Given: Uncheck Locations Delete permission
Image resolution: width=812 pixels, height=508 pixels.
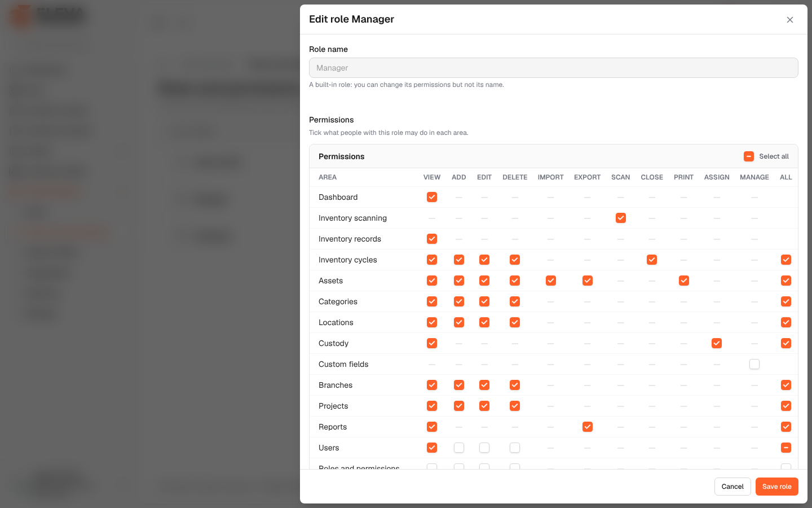Looking at the screenshot, I should tap(515, 322).
